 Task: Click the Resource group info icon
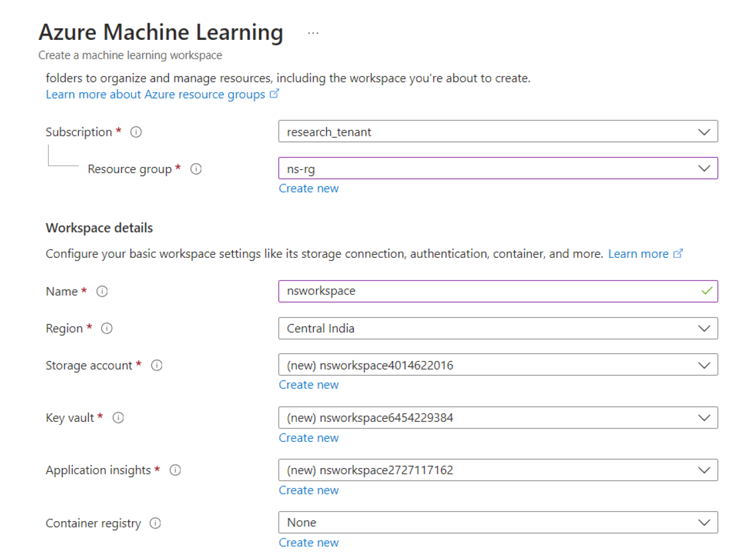pos(196,169)
